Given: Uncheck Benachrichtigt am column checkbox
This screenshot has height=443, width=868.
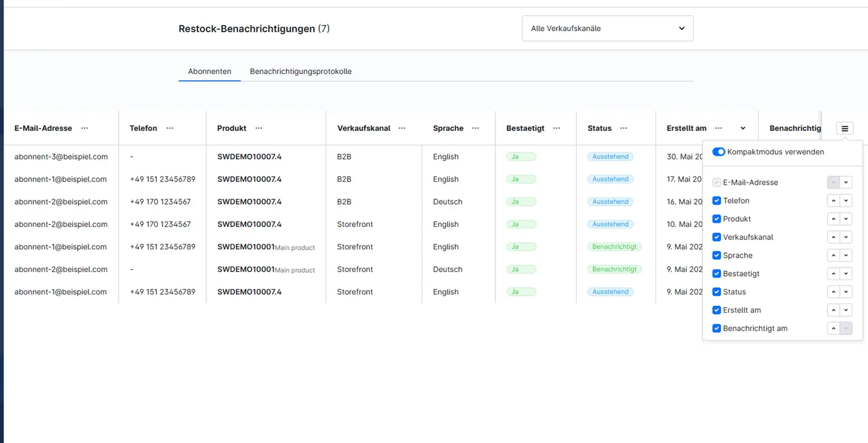Looking at the screenshot, I should [717, 328].
